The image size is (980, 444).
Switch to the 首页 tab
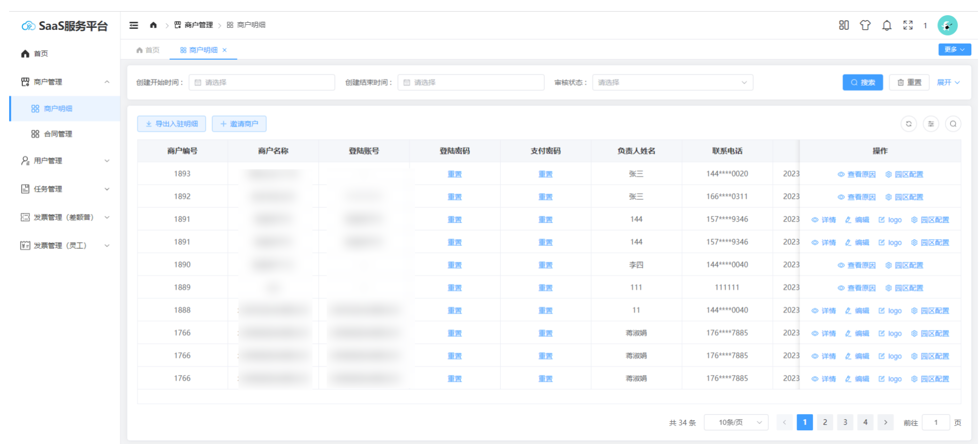[x=148, y=50]
